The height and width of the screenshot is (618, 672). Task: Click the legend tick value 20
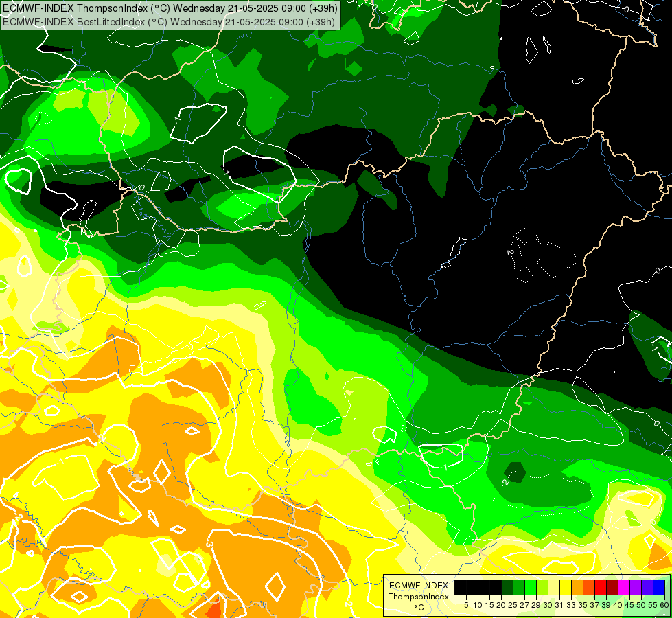pos(501,605)
